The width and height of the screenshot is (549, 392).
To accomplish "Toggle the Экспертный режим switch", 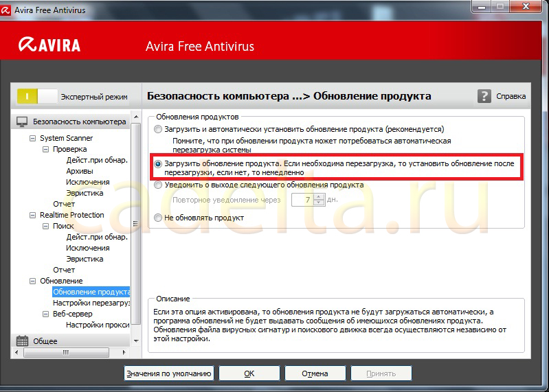I will coord(37,97).
